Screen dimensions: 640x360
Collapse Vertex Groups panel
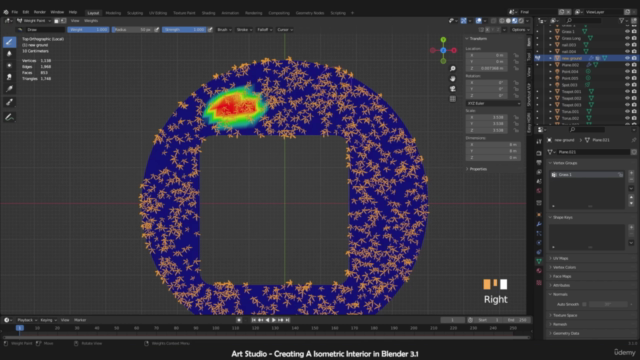(565, 163)
